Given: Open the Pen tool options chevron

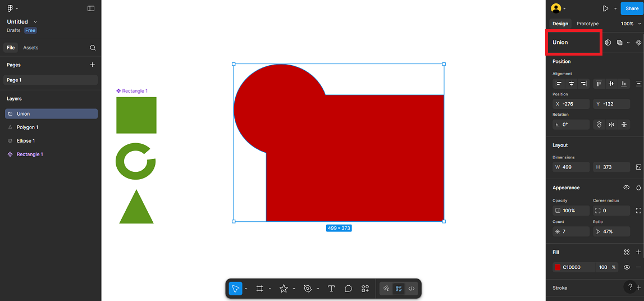Looking at the screenshot, I should point(318,289).
